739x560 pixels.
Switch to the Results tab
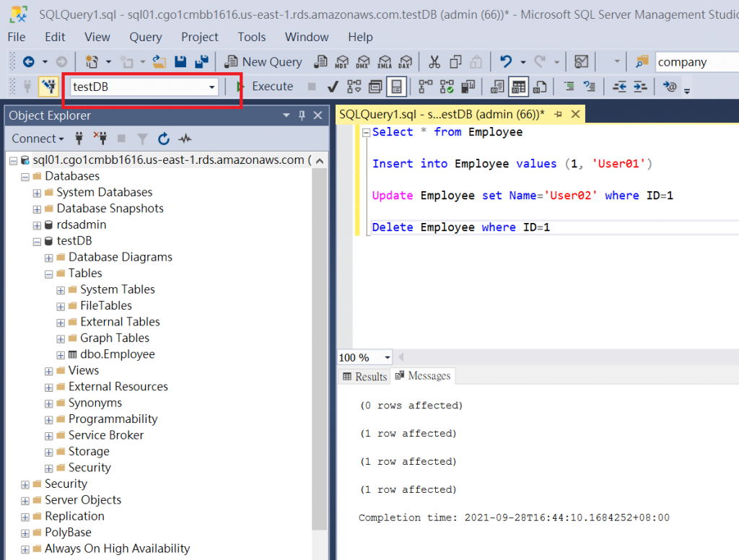[364, 376]
